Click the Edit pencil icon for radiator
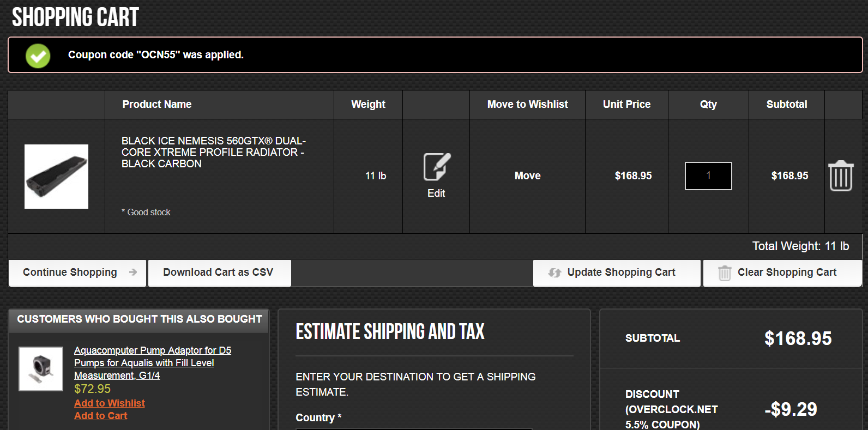Screen dimensions: 868x430 tap(436, 167)
